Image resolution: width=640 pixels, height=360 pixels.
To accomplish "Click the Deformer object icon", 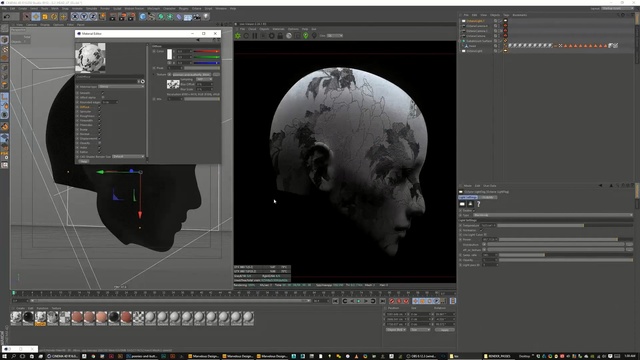I will point(179,17).
